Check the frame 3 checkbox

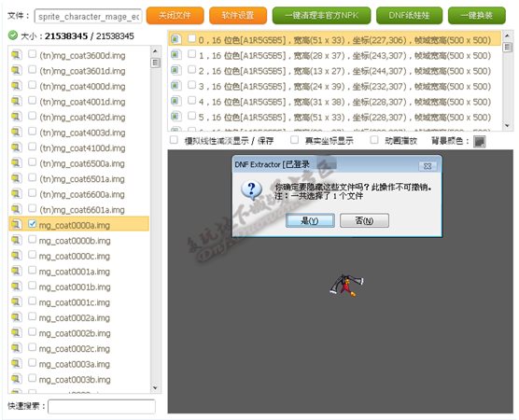coord(191,85)
